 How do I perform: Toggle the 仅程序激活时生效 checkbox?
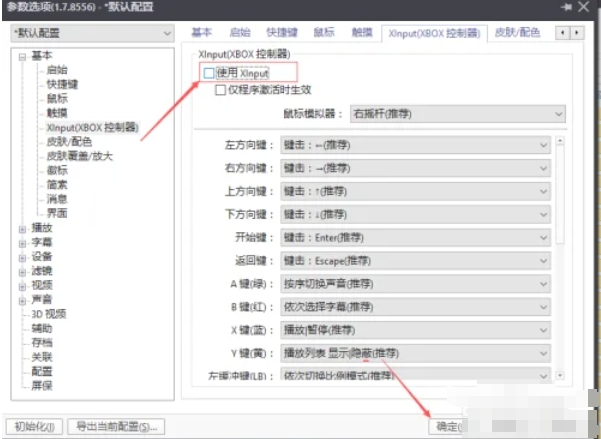(221, 90)
